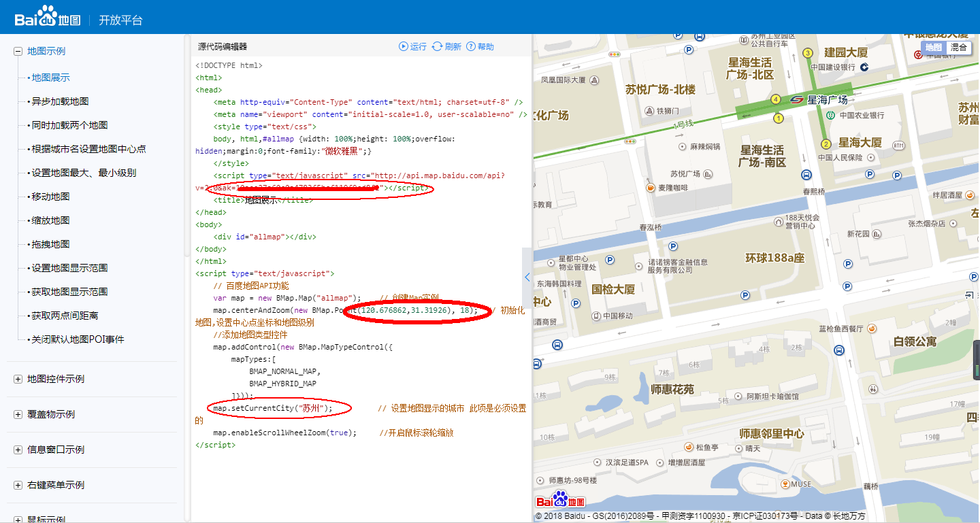Image resolution: width=980 pixels, height=523 pixels.
Task: Open the 同时加载两个地图 example
Action: [x=69, y=125]
